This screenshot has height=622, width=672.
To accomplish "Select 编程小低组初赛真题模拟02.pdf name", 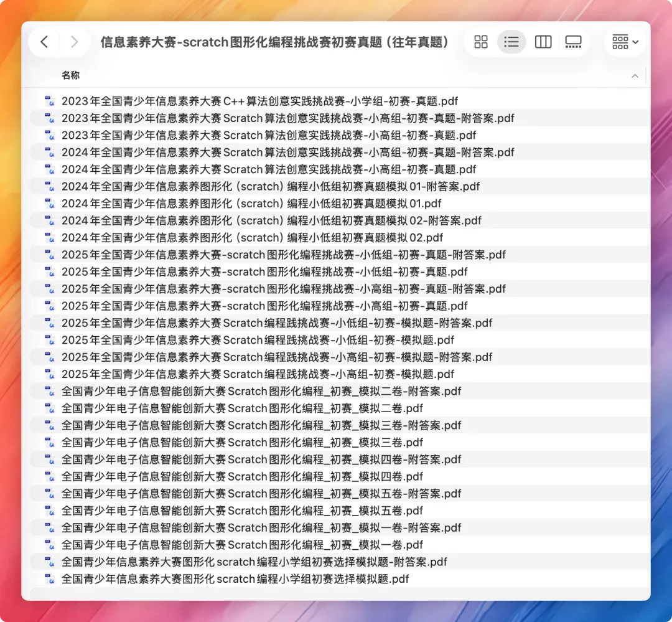I will (x=253, y=238).
